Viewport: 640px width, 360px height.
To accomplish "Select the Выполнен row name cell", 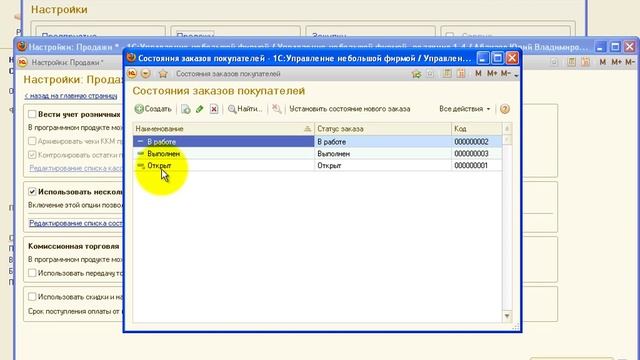I will pyautogui.click(x=223, y=153).
